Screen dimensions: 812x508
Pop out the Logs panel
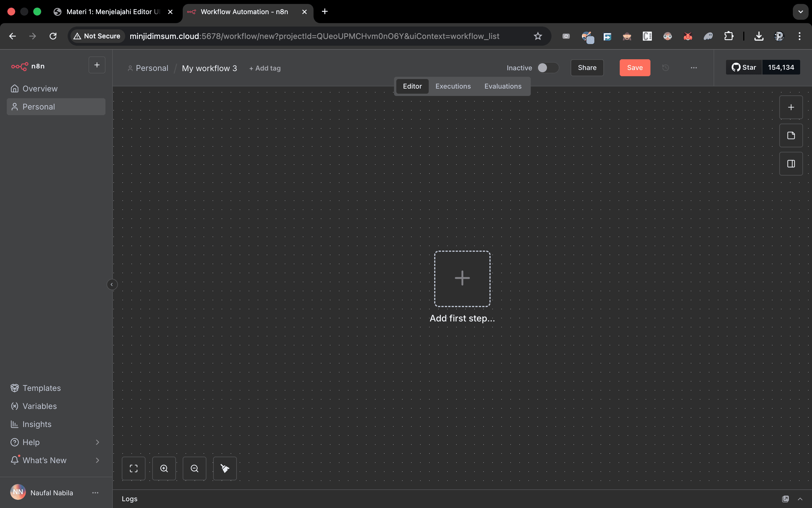[785, 499]
